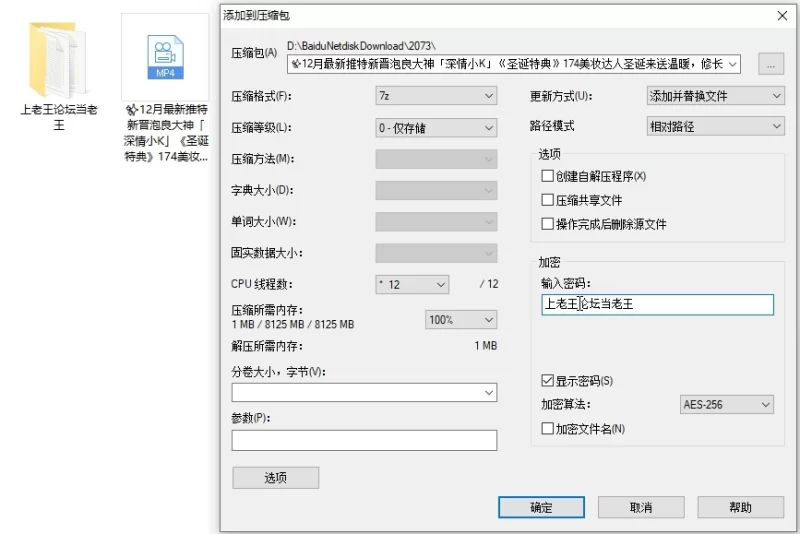Enable 压缩共享文件 checkbox
The width and height of the screenshot is (800, 534).
547,200
